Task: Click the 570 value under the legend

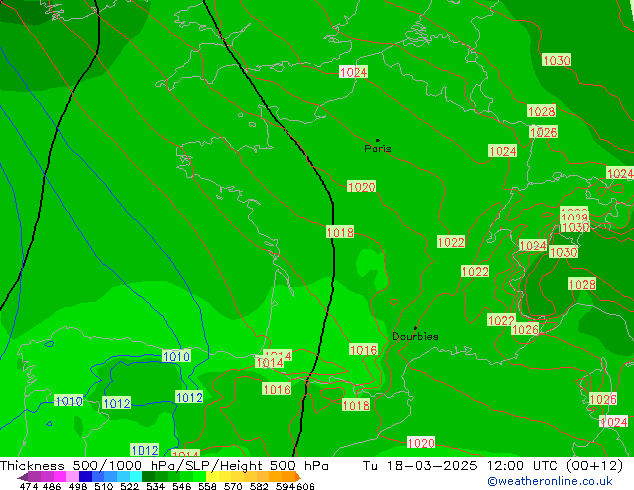Action: click(233, 486)
